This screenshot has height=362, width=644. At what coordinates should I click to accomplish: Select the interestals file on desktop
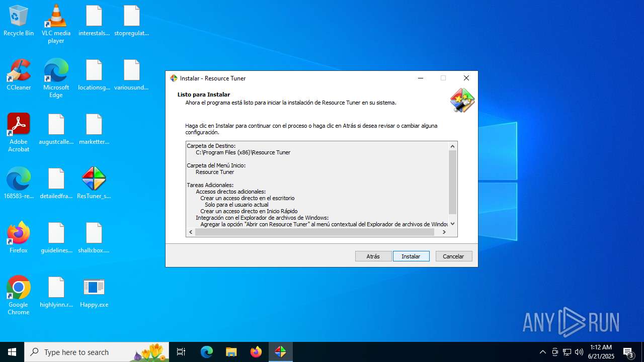(x=94, y=20)
